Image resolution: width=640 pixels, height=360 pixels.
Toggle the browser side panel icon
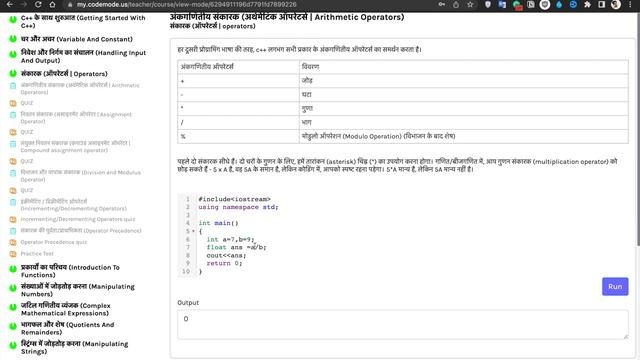pyautogui.click(x=602, y=4)
